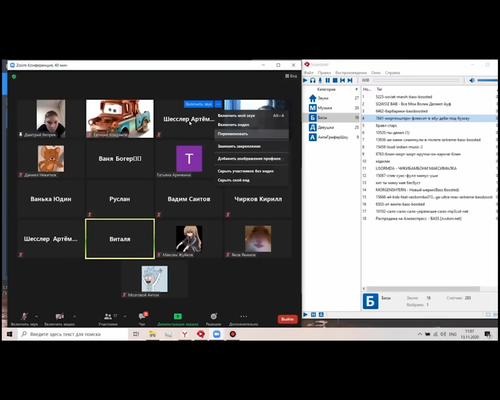Open the Воспроизведение menu in Soundpad
The width and height of the screenshot is (500, 400).
coord(351,73)
